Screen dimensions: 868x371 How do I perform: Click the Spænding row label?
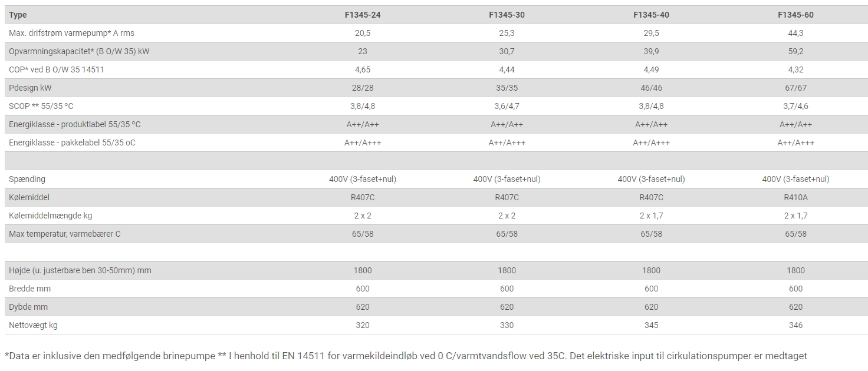tap(27, 179)
